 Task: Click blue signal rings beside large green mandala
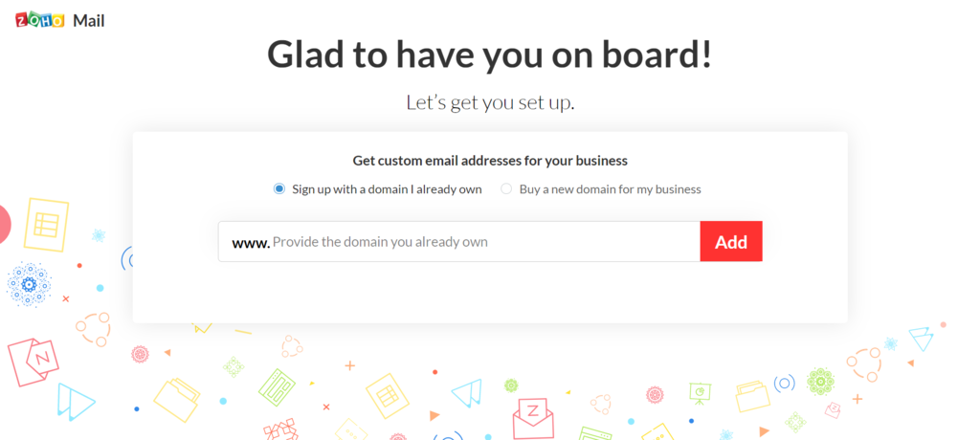785,384
